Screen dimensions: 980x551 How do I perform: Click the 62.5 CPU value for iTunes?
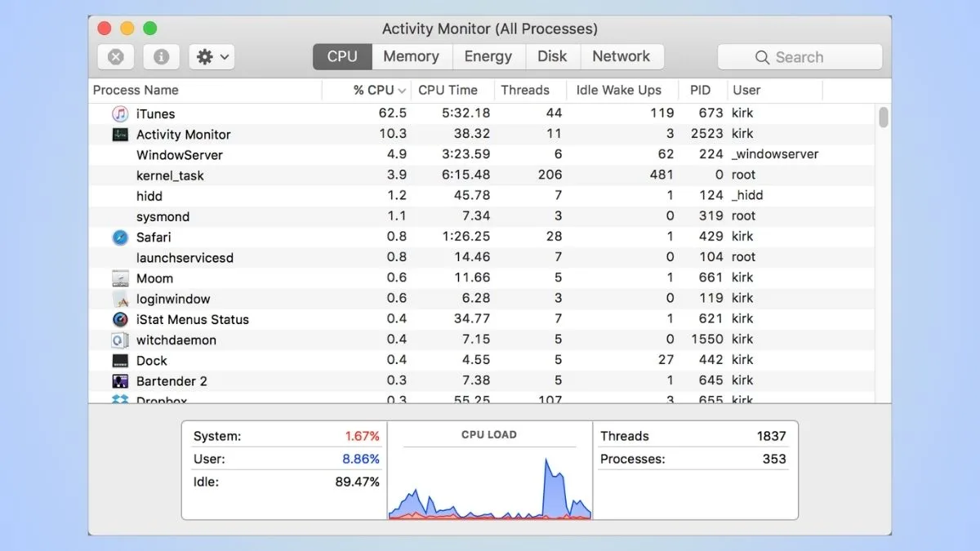[392, 113]
